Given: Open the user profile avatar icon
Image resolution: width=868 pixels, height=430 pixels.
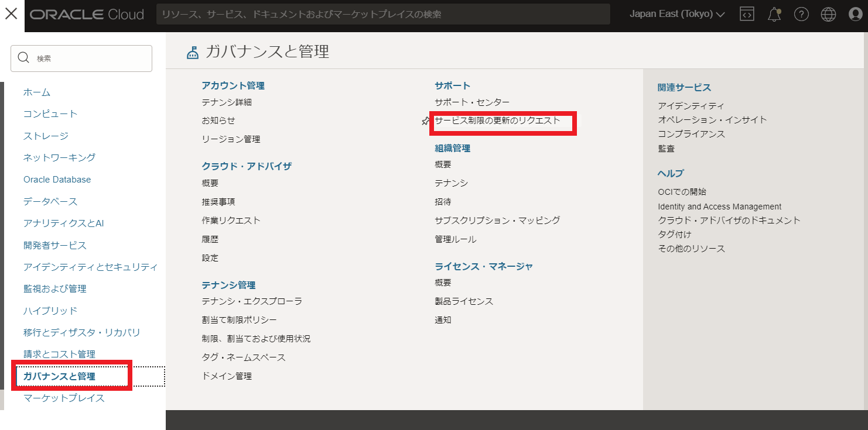Looking at the screenshot, I should [x=855, y=14].
